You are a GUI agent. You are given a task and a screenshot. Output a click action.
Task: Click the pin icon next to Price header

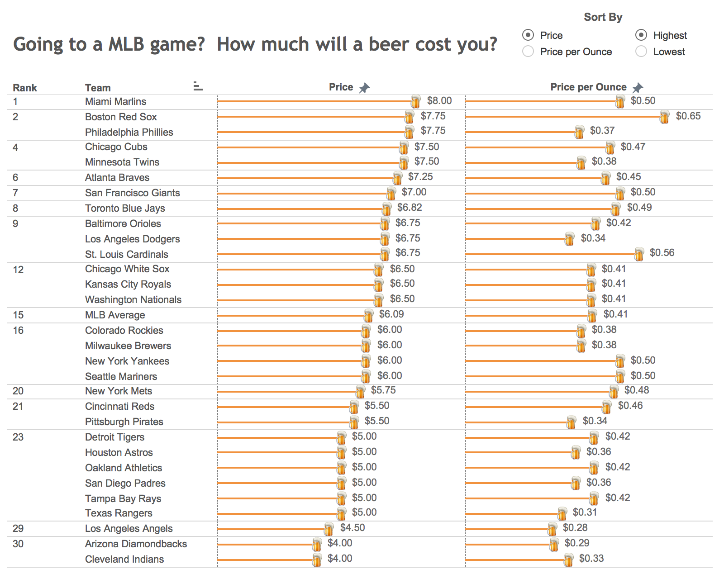[366, 87]
